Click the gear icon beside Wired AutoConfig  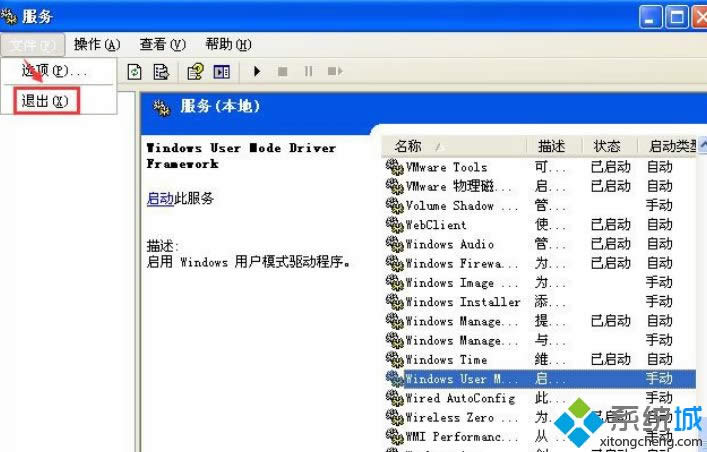(394, 398)
